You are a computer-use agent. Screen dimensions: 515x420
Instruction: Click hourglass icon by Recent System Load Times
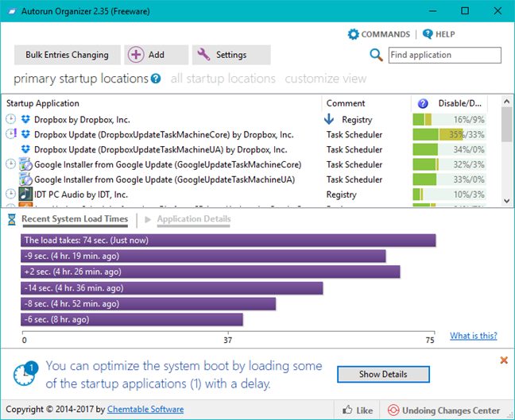pos(11,219)
